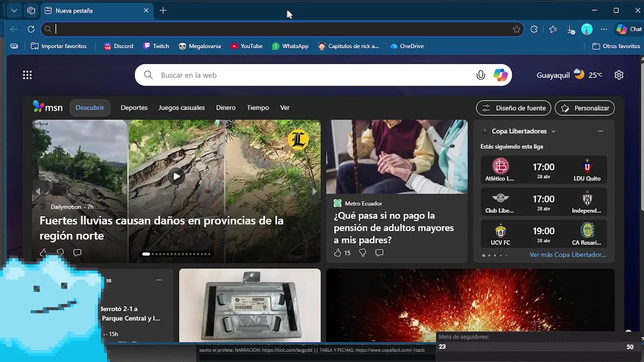644x362 pixels.
Task: Open the apps grid launcher icon
Action: (27, 75)
